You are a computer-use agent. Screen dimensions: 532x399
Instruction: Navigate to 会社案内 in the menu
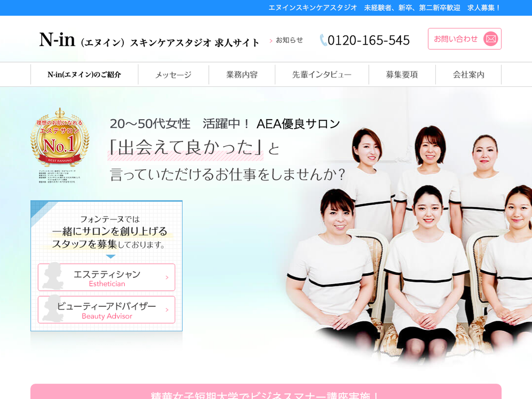(x=468, y=74)
